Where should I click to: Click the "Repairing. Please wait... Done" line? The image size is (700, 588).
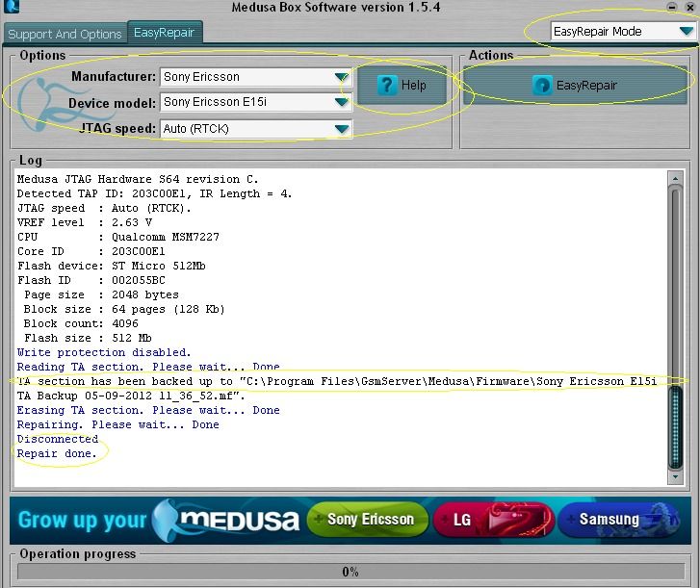pos(117,424)
